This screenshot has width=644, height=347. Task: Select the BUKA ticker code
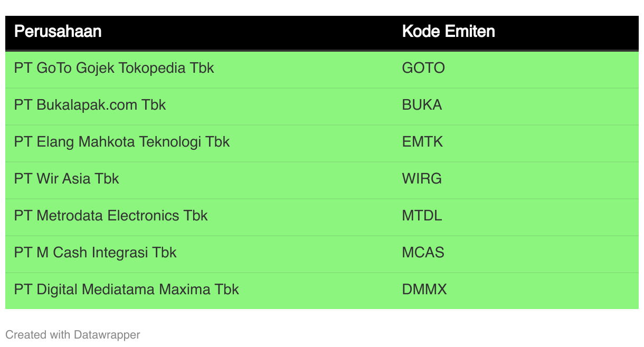point(422,105)
